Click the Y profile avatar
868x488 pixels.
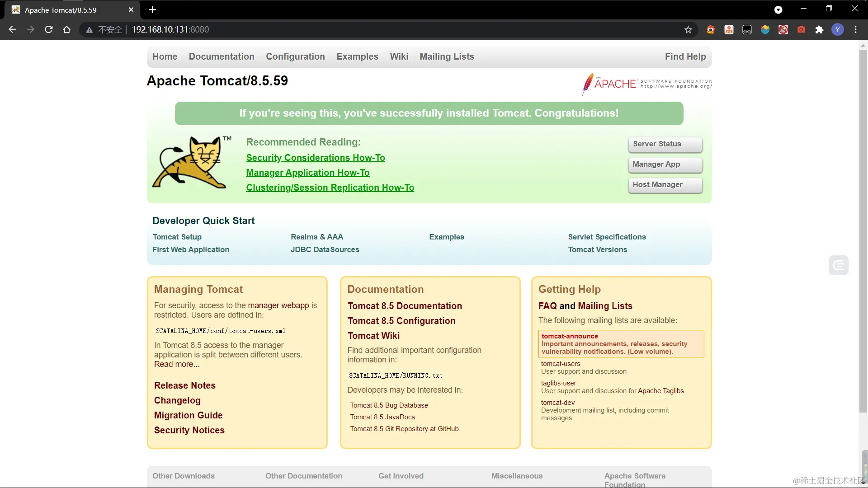(837, 30)
